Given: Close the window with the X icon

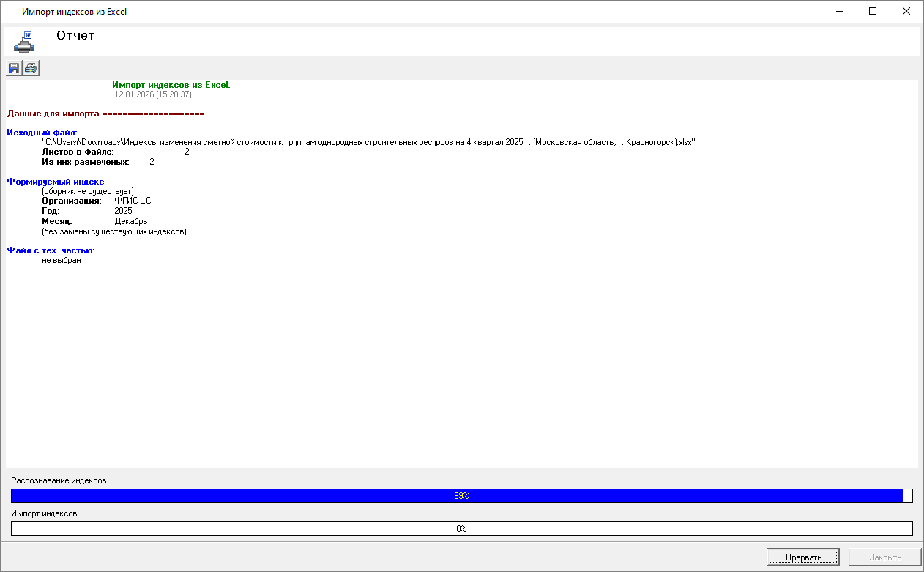Looking at the screenshot, I should (x=906, y=12).
